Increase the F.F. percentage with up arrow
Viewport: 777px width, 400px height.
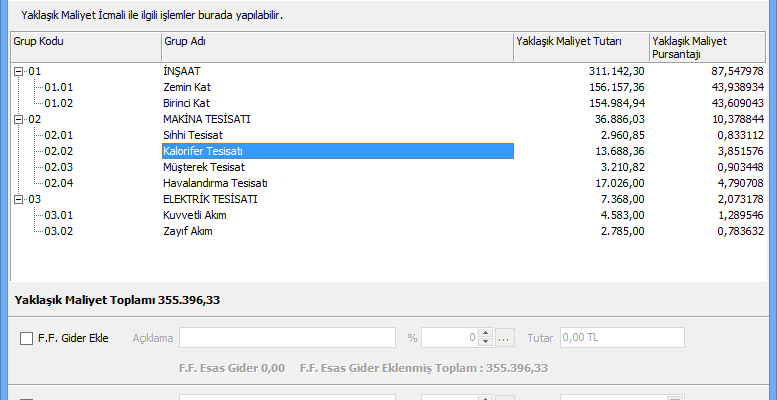(x=485, y=333)
